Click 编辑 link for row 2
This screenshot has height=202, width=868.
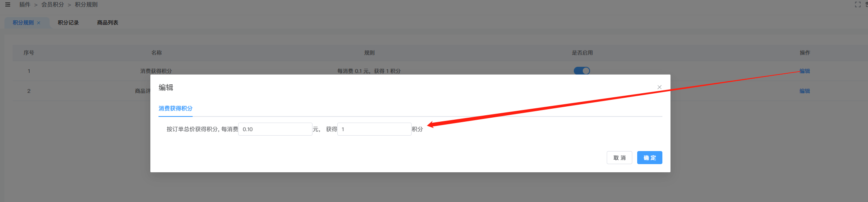click(805, 91)
